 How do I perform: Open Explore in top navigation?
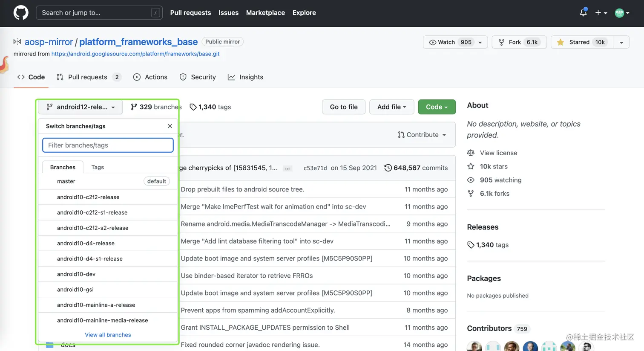point(304,13)
